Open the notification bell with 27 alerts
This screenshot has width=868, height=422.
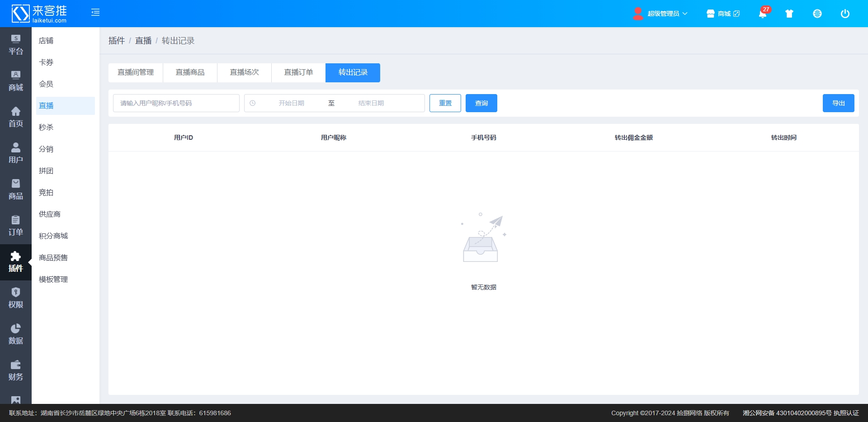pyautogui.click(x=762, y=14)
